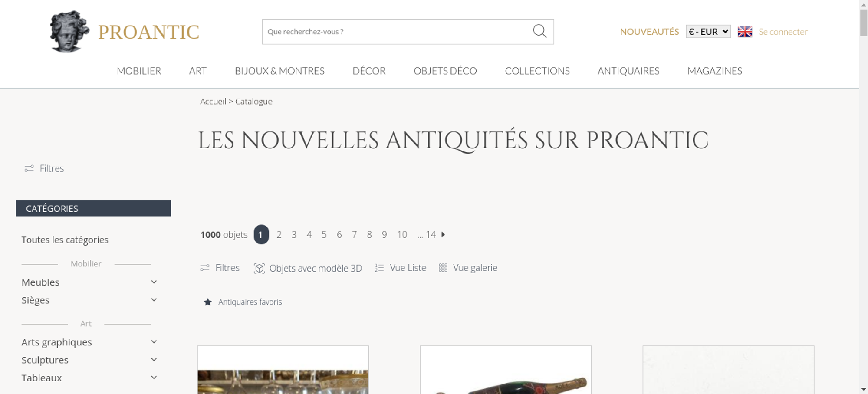Image resolution: width=868 pixels, height=394 pixels.
Task: Click the Se connecter link
Action: (783, 32)
